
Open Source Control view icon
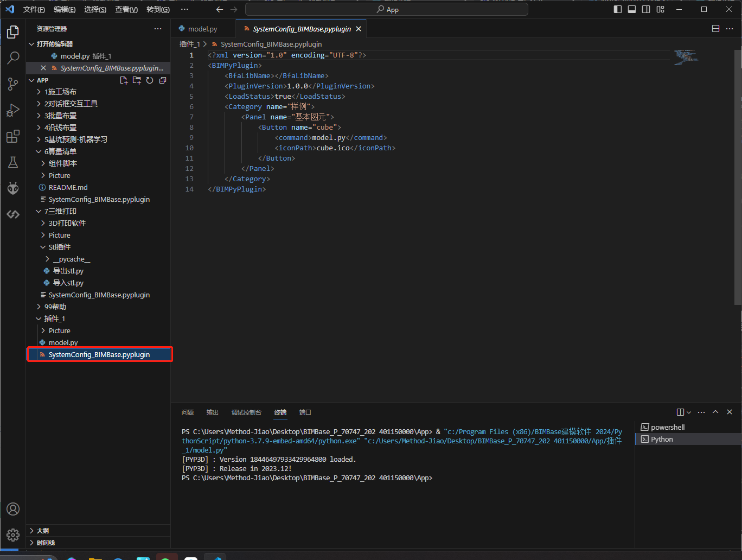coord(13,84)
